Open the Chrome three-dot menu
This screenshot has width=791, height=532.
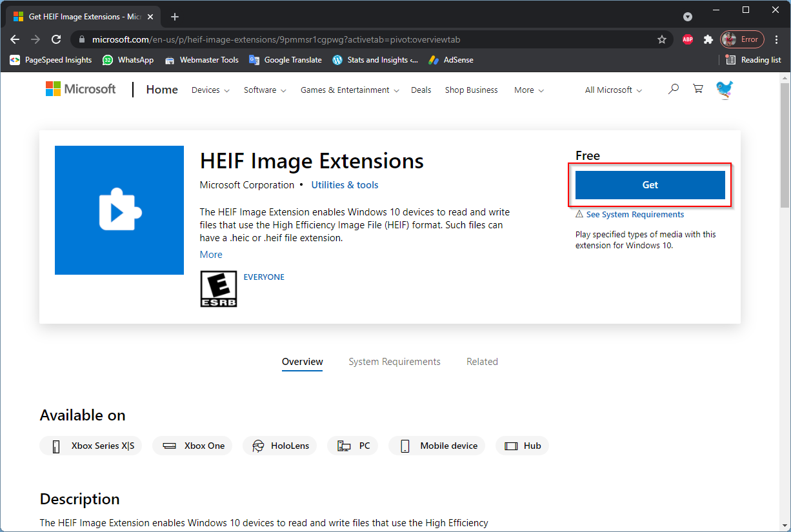(777, 39)
